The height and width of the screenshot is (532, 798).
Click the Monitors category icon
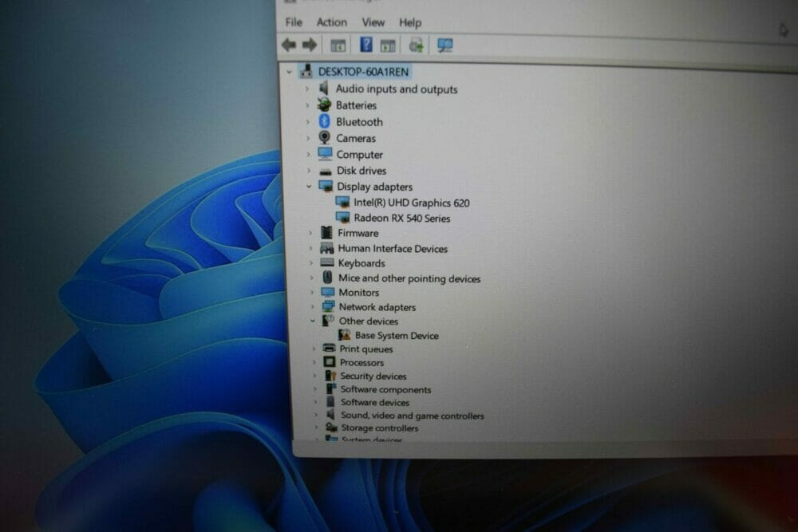(328, 292)
